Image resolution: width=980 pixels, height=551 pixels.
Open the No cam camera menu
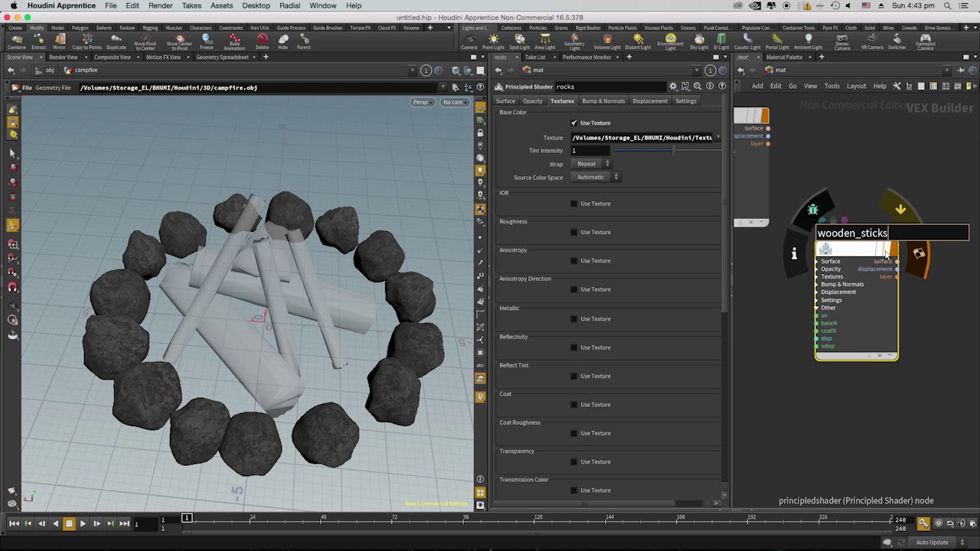pos(453,102)
